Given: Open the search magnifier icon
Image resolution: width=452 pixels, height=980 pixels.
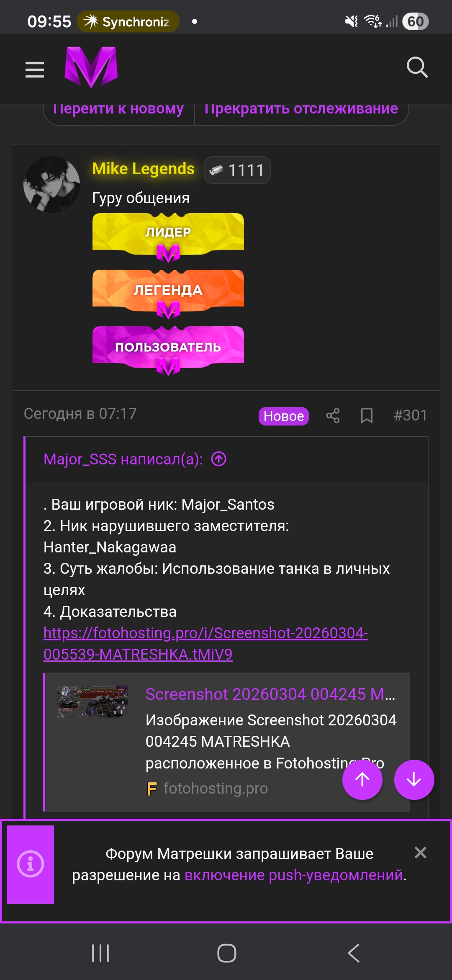Looking at the screenshot, I should click(417, 67).
